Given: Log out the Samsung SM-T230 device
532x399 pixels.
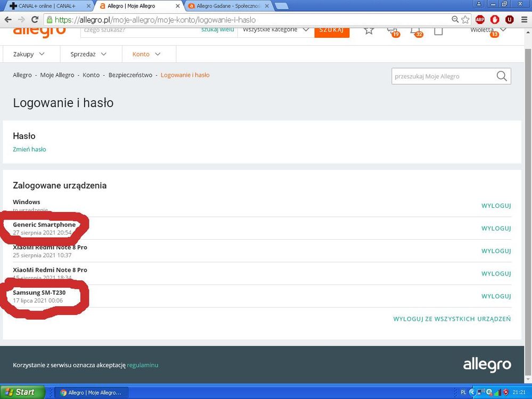Looking at the screenshot, I should (x=496, y=296).
